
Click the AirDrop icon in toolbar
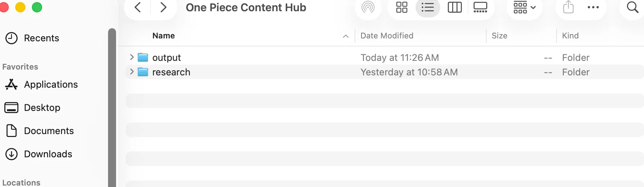click(368, 7)
